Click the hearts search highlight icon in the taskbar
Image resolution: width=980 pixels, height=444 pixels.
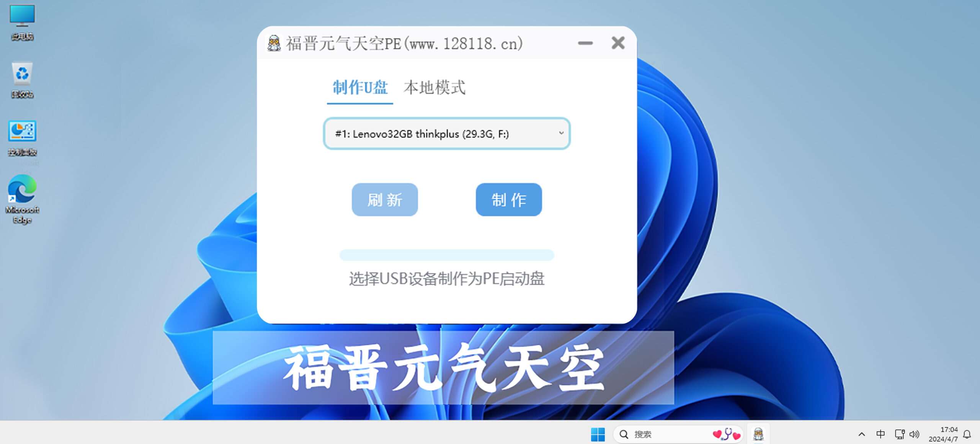tap(726, 434)
